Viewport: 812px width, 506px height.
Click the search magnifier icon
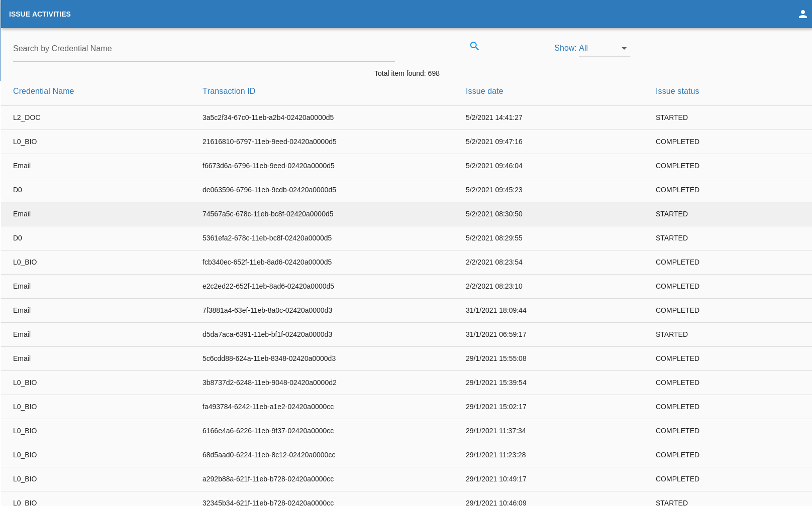pos(474,46)
